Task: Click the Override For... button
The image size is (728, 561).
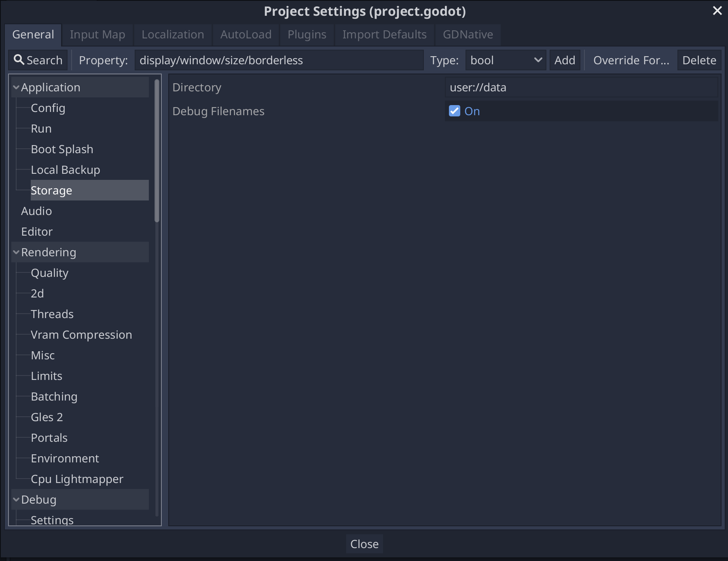Action: (631, 60)
